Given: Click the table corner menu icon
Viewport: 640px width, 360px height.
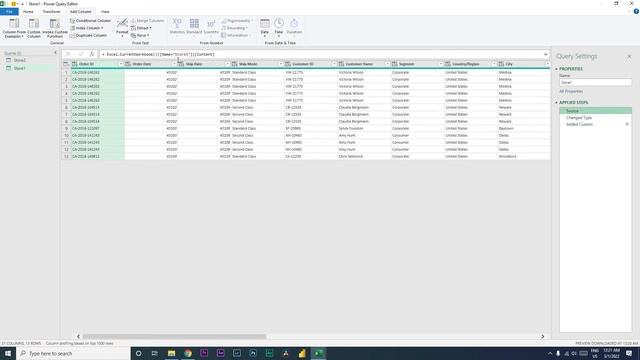Looking at the screenshot, I should [66, 64].
